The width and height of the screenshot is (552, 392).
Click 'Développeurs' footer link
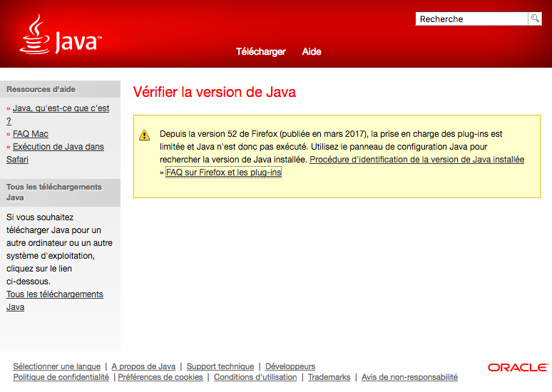290,366
